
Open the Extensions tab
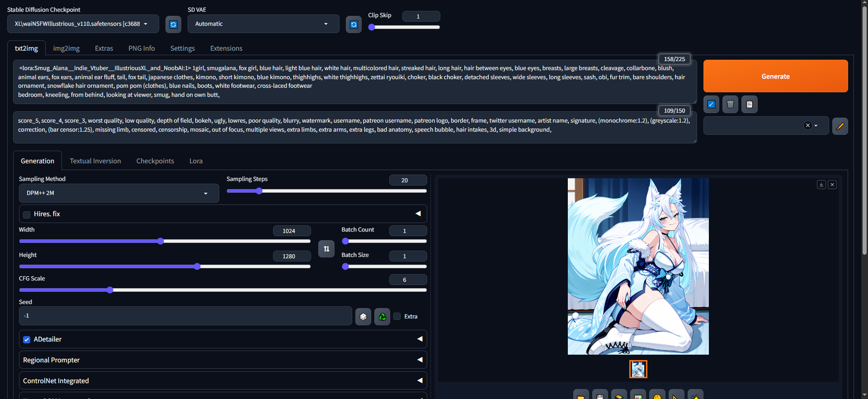(x=226, y=48)
